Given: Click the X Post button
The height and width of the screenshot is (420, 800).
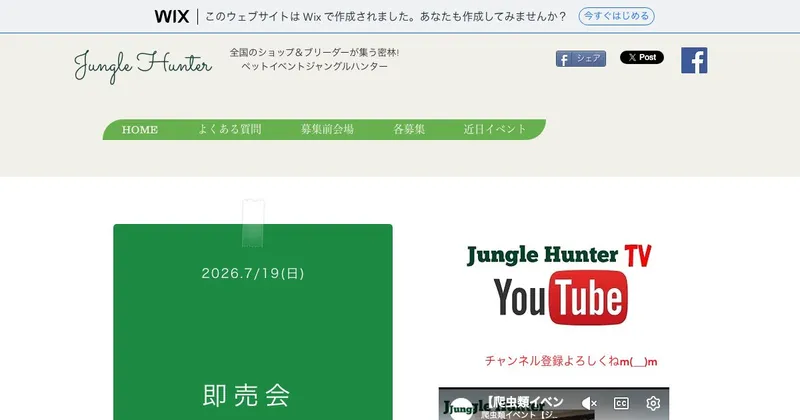Looking at the screenshot, I should [x=642, y=57].
